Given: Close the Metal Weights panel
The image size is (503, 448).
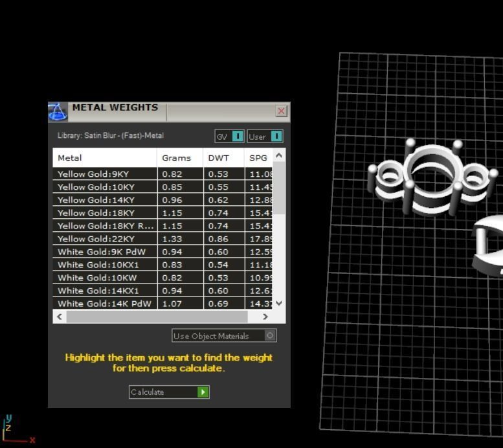Looking at the screenshot, I should pyautogui.click(x=282, y=111).
